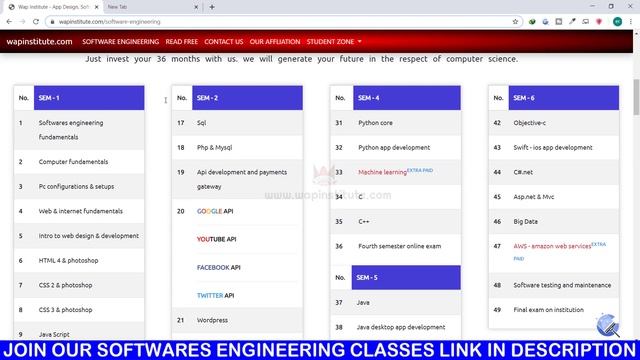Click the SEM - 6 table header

click(564, 98)
